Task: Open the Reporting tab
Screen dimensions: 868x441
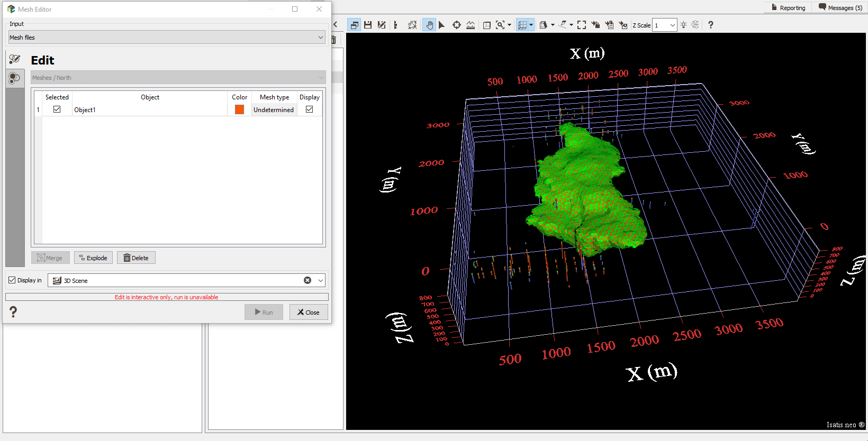Action: coord(788,8)
